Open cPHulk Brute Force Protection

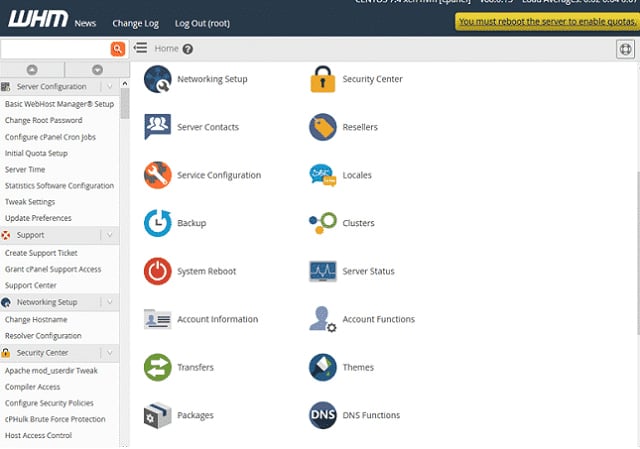(55, 419)
